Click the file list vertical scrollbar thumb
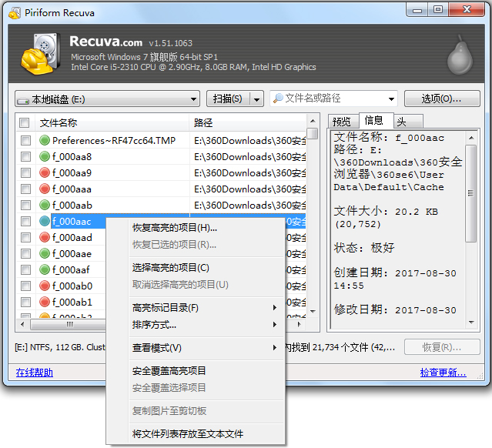The image size is (492, 448). [x=312, y=133]
